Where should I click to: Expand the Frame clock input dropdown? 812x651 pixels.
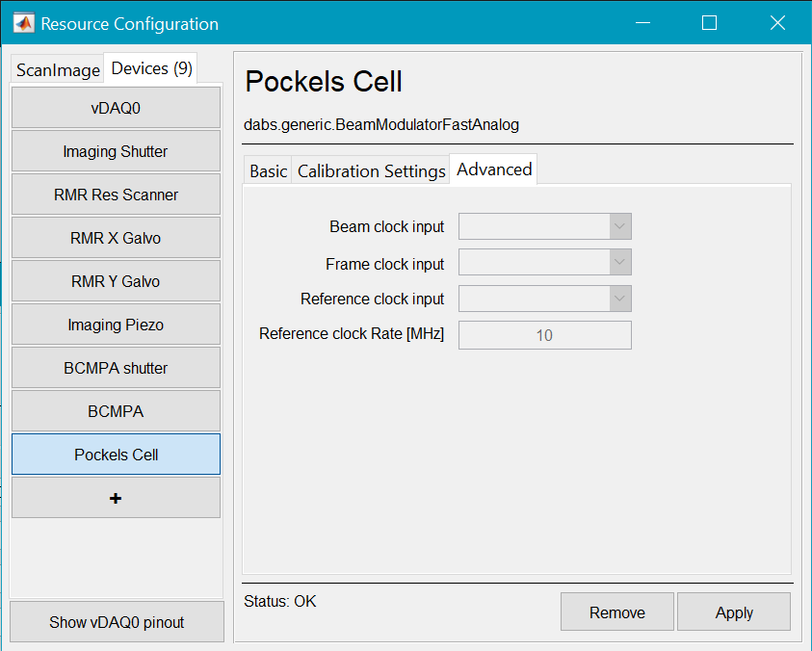544,263
